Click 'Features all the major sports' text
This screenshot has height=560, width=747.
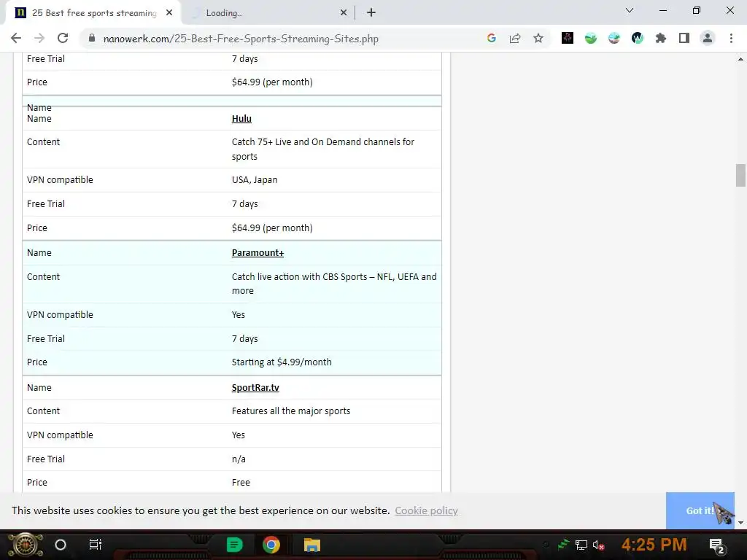(290, 411)
